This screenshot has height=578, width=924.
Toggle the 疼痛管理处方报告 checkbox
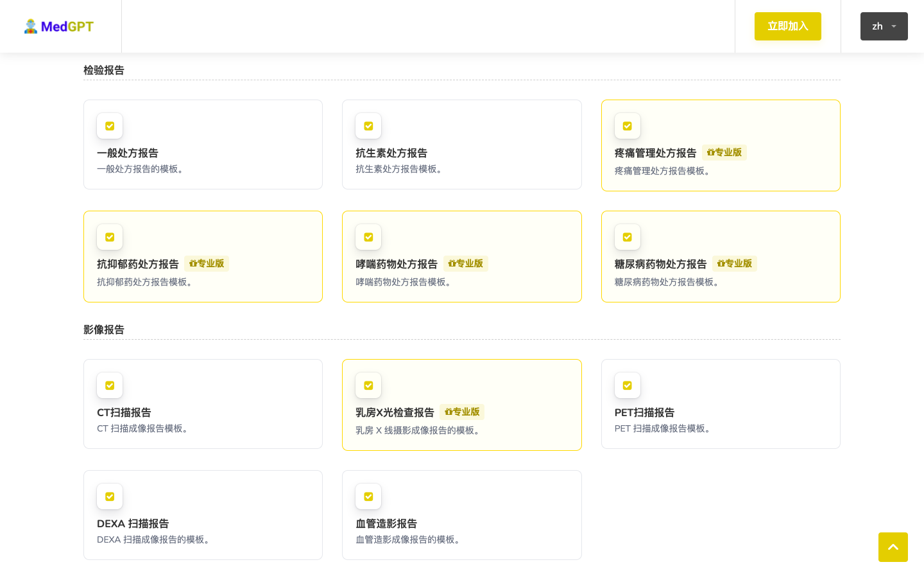point(628,126)
